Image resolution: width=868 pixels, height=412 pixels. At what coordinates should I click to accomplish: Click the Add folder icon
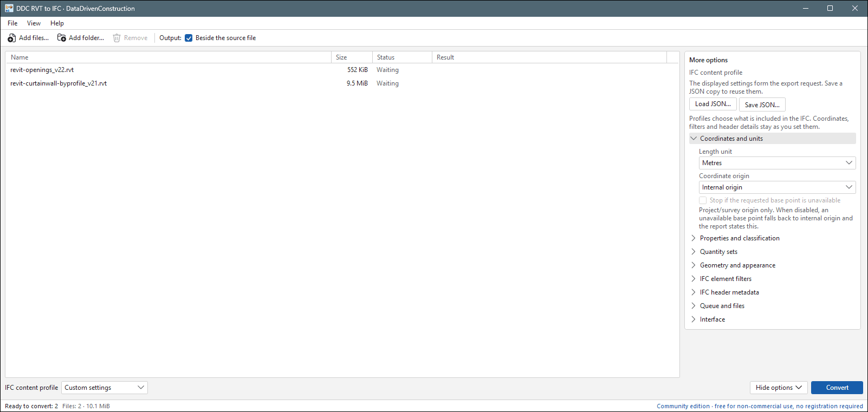coord(62,38)
